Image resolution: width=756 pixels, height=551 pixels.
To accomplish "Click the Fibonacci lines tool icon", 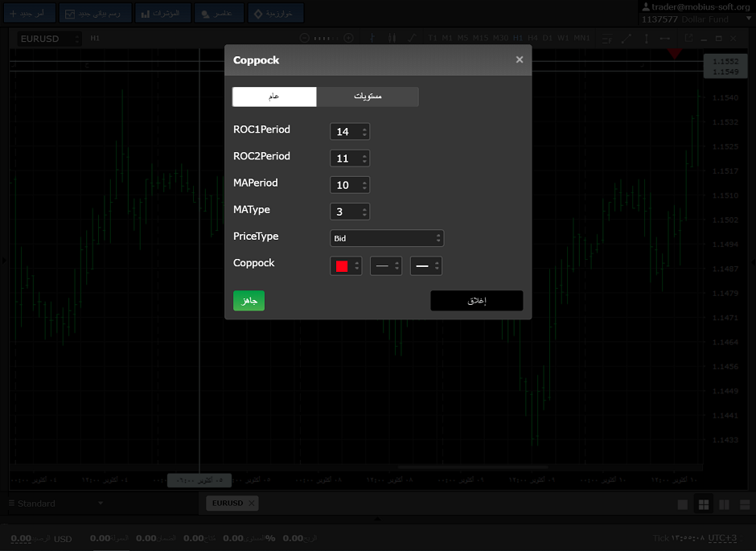I will tap(607, 39).
